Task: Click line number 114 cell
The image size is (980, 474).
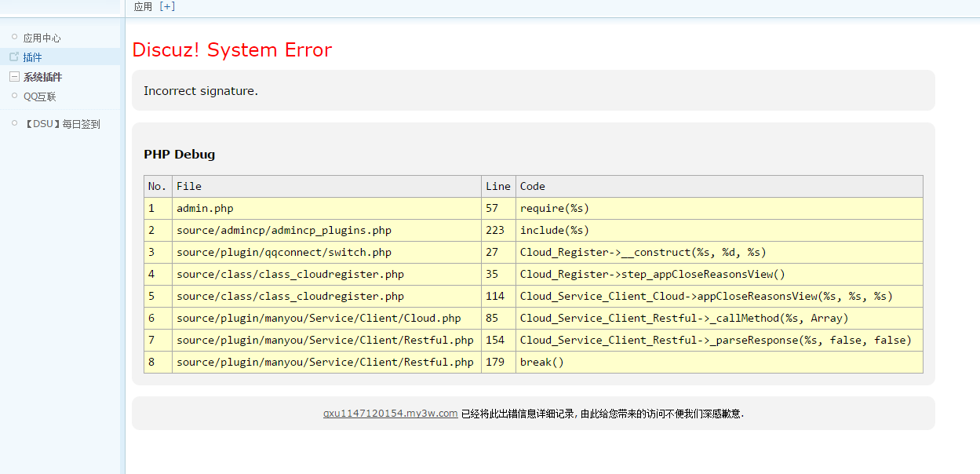Action: tap(498, 296)
